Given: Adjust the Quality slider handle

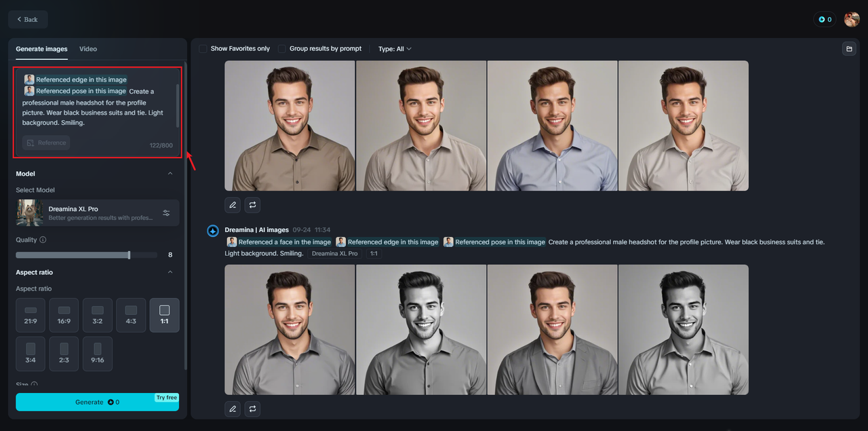Looking at the screenshot, I should (129, 255).
